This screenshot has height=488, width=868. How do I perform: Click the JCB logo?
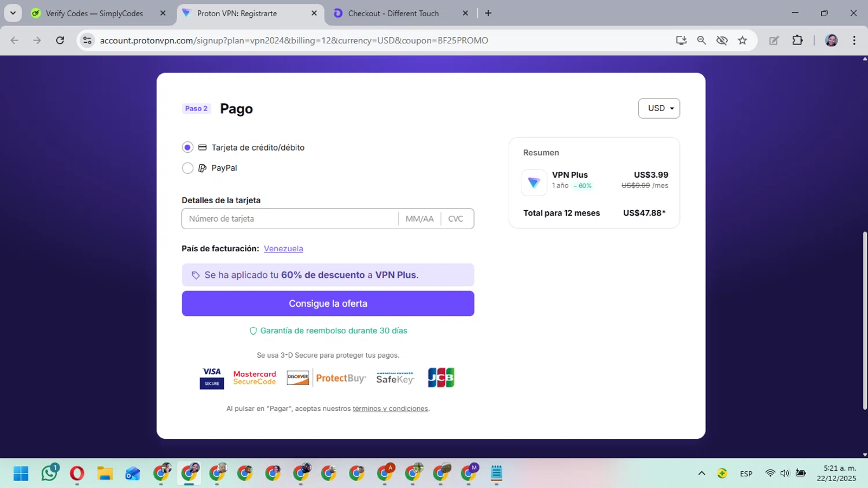(x=441, y=377)
